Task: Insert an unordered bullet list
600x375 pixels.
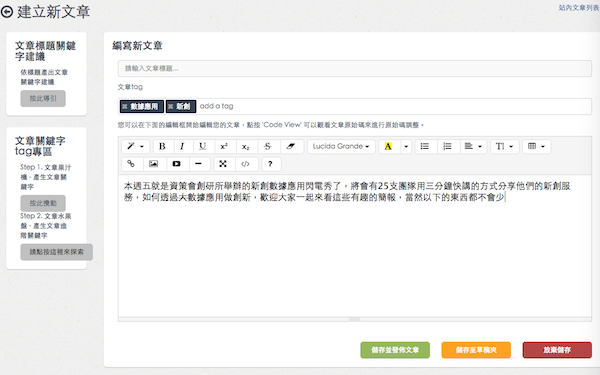Action: coord(425,147)
